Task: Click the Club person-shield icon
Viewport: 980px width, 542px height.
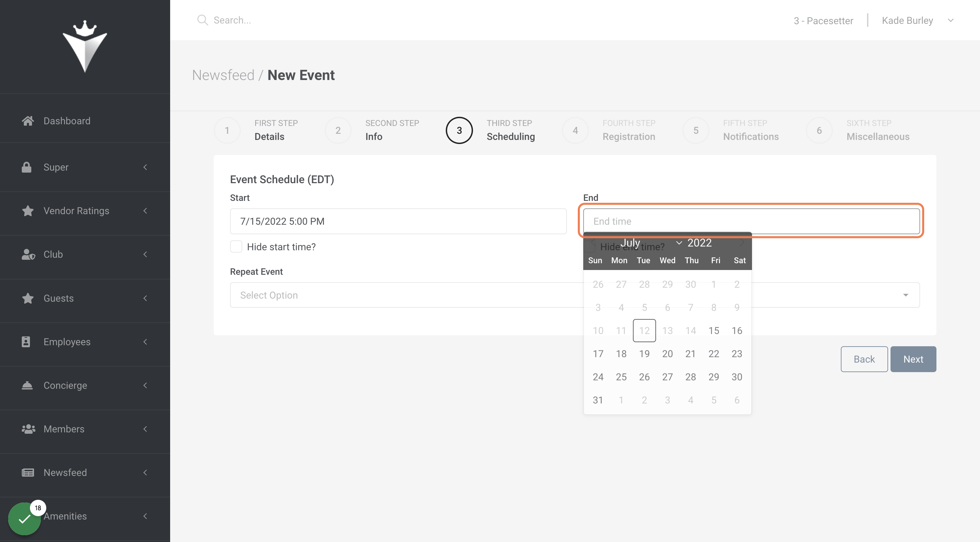Action: click(28, 254)
